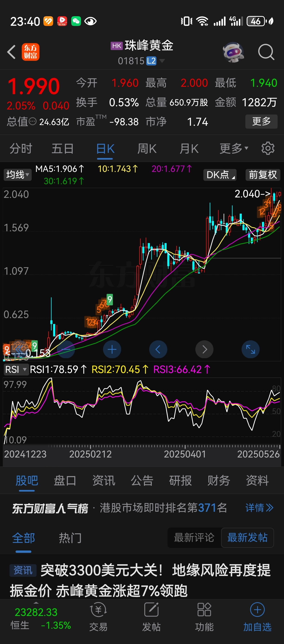Move chart left with the left arrow
The image size is (284, 644).
click(x=158, y=349)
